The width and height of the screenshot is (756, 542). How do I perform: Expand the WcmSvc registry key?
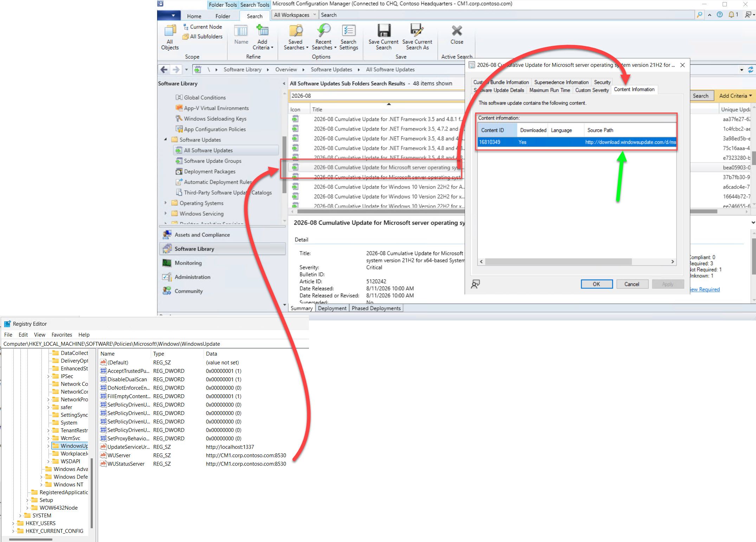point(49,438)
